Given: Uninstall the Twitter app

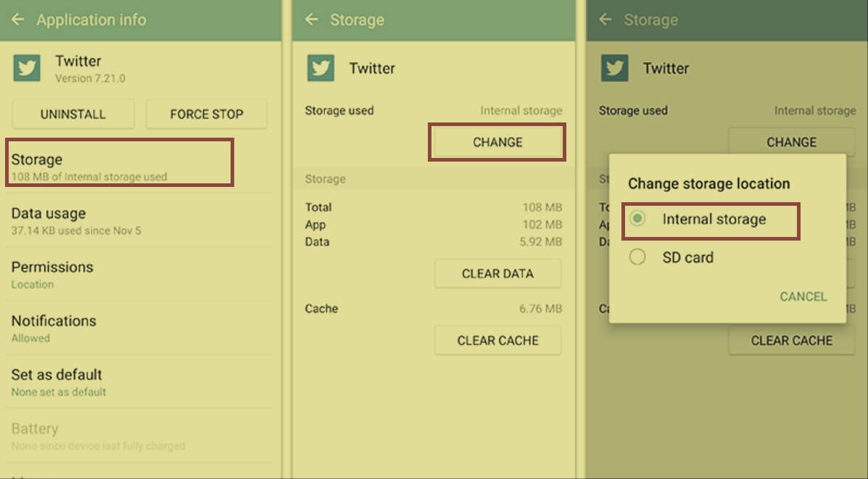Looking at the screenshot, I should [73, 114].
